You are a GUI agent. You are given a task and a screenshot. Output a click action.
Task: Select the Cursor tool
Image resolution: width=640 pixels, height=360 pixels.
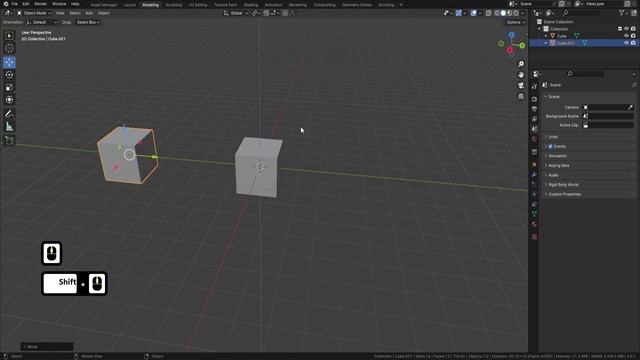pos(9,49)
